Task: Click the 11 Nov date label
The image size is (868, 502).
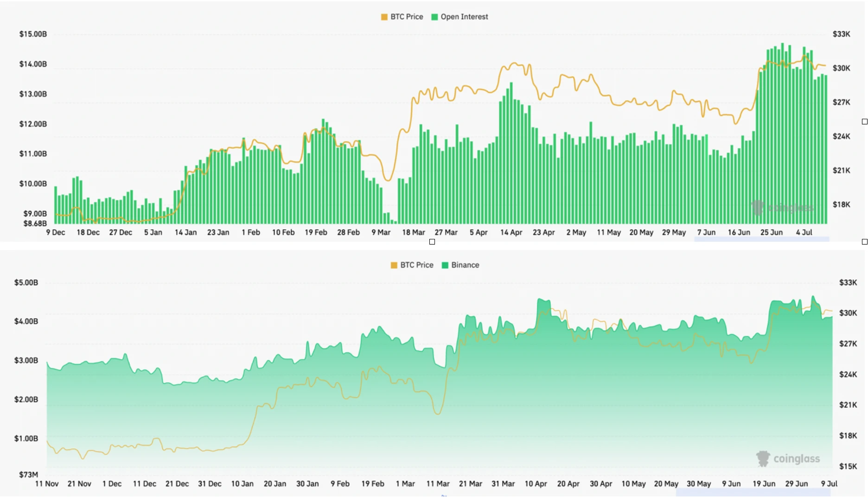Action: [x=47, y=484]
